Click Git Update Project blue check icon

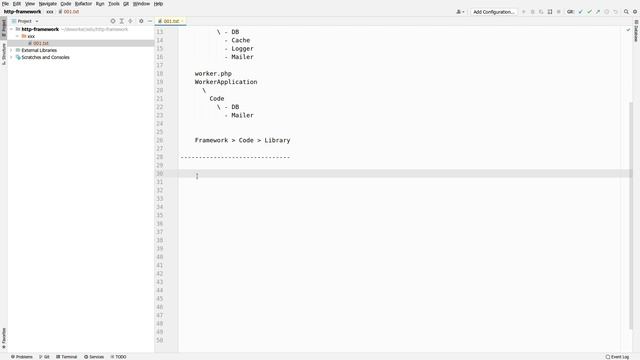point(580,12)
